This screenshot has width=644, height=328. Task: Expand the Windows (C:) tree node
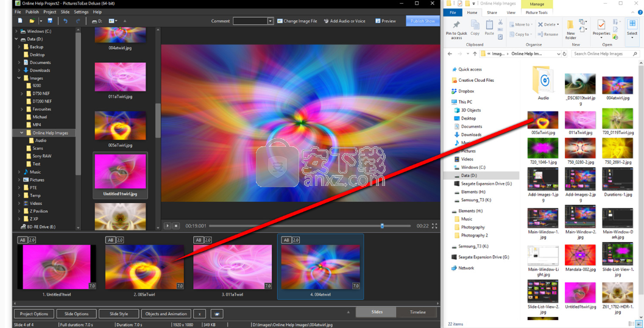(16, 31)
